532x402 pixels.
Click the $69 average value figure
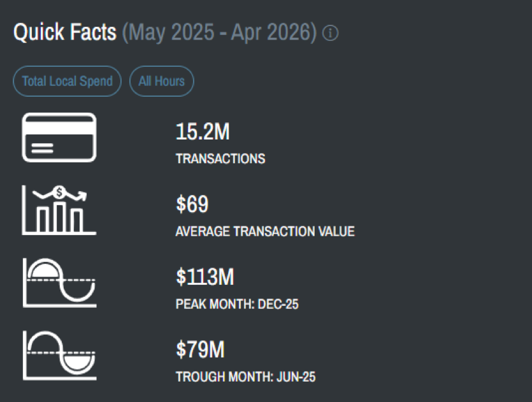coord(192,204)
